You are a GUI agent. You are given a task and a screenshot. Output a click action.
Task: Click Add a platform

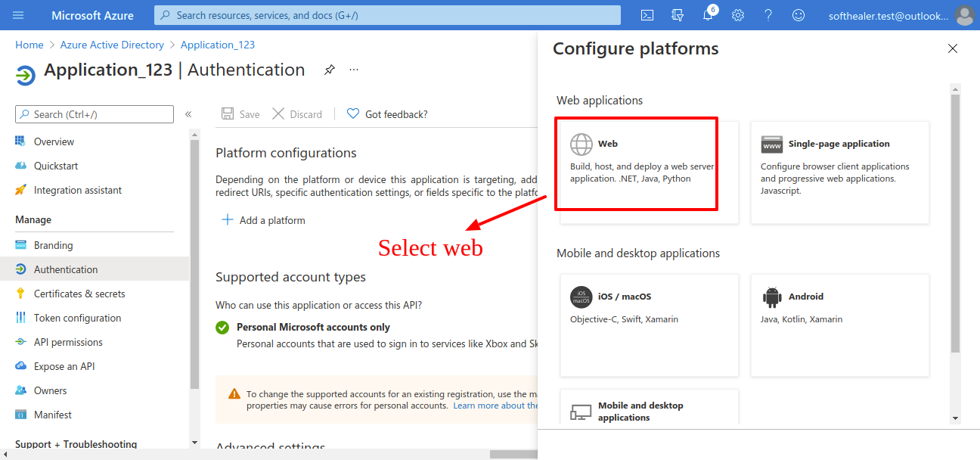pyautogui.click(x=263, y=220)
